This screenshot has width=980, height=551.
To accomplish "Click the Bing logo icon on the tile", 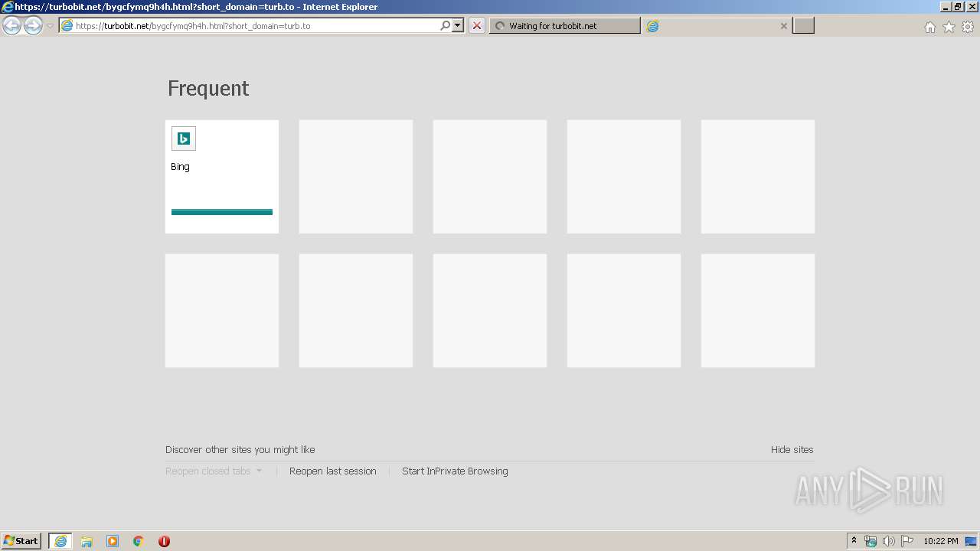I will (x=184, y=139).
